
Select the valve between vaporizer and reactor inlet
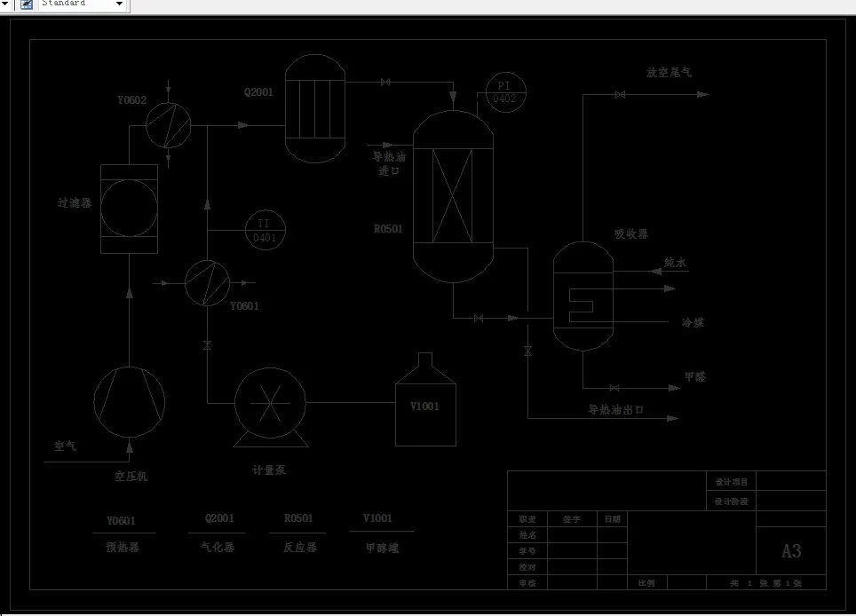(x=385, y=82)
